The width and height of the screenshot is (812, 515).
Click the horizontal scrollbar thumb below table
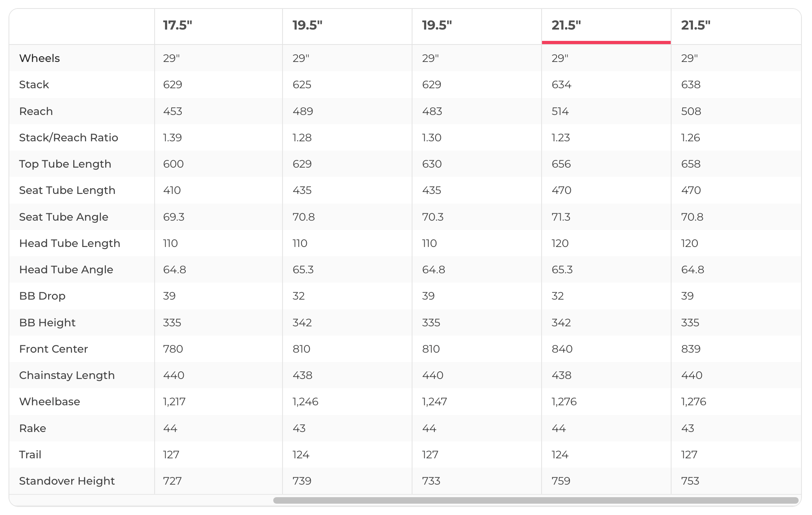[x=535, y=500]
